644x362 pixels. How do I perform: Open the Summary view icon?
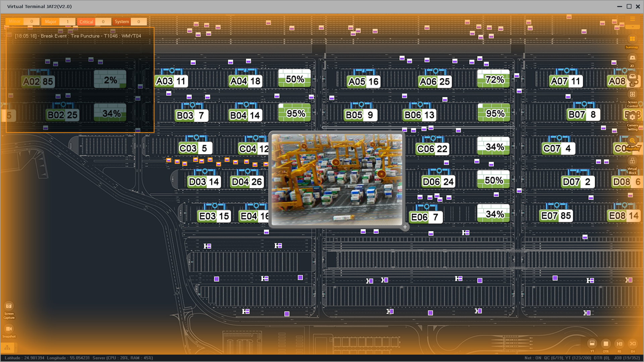coord(632,39)
